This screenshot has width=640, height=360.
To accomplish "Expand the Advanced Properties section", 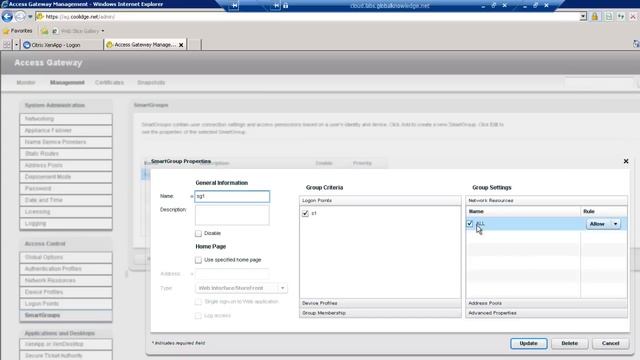I will (x=547, y=313).
